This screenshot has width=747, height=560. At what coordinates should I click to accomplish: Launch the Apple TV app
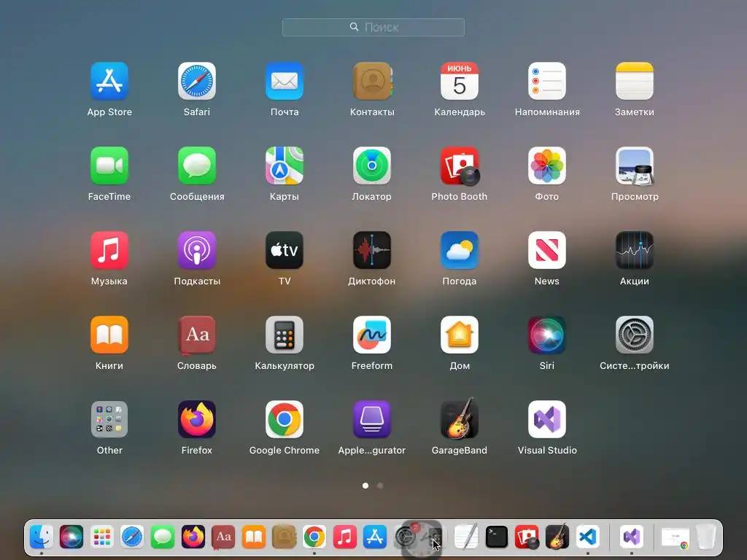285,251
